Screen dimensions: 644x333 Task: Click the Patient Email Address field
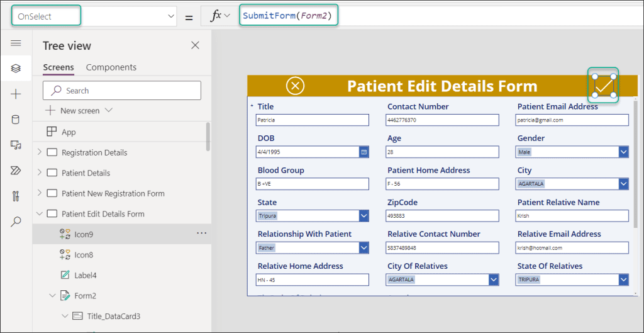point(572,120)
